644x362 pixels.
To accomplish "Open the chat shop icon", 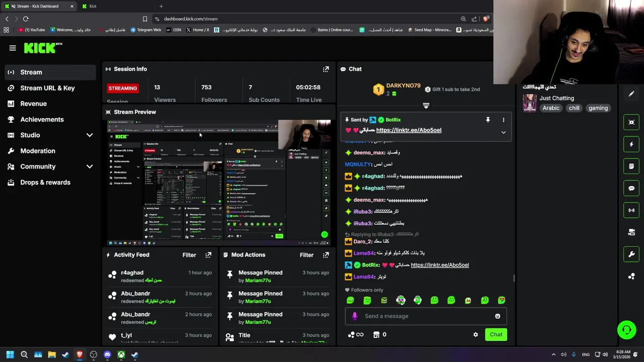I will click(x=376, y=335).
